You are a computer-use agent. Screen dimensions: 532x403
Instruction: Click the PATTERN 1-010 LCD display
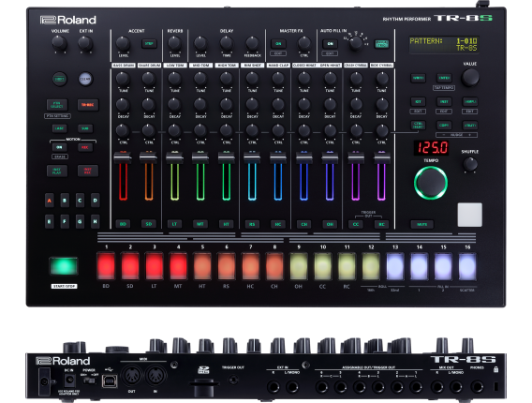click(x=444, y=44)
